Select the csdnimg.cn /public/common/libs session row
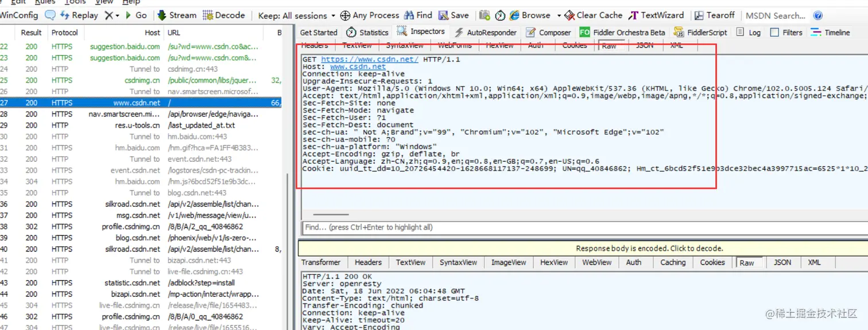Image resolution: width=868 pixels, height=330 pixels. [x=141, y=80]
